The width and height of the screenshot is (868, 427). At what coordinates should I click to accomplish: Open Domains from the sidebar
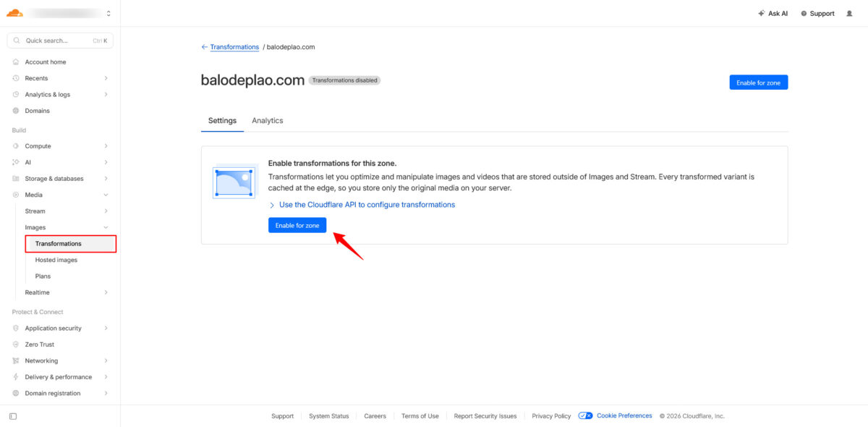point(37,111)
